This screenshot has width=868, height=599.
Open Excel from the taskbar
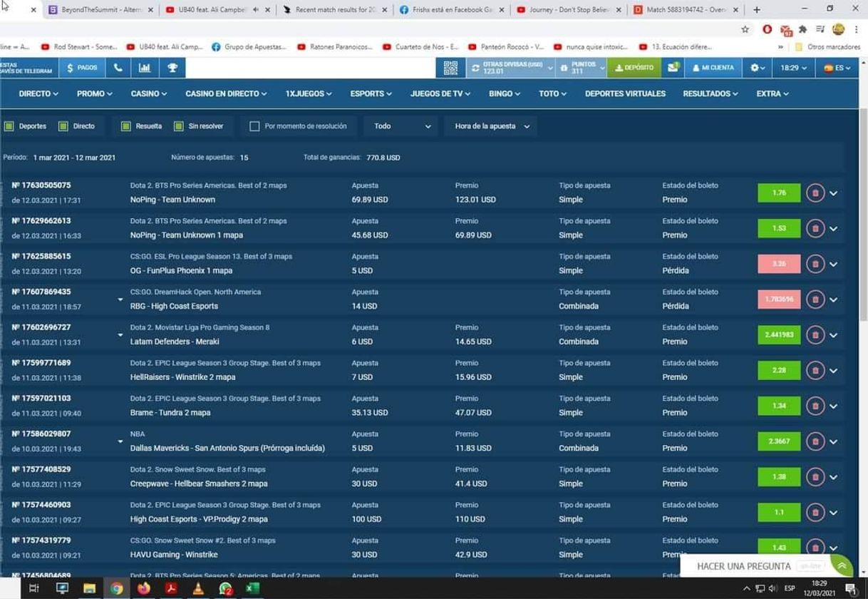[x=252, y=588]
